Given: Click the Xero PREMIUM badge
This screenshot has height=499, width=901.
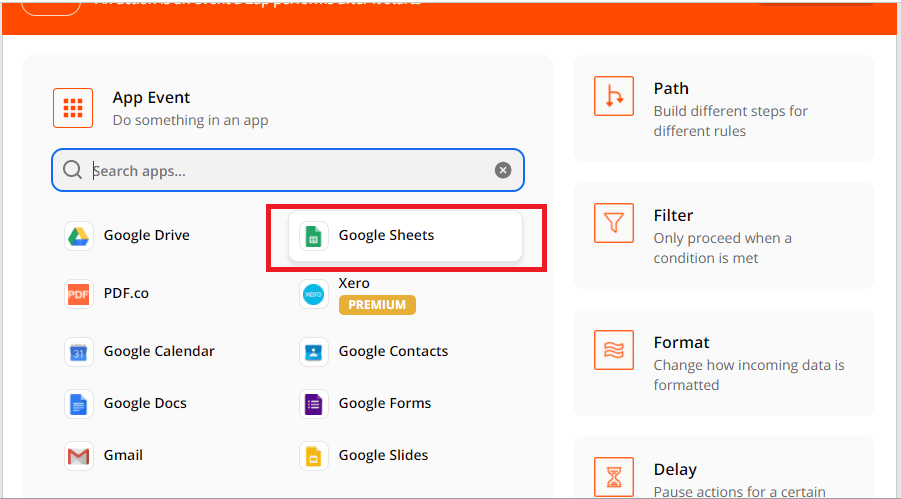Looking at the screenshot, I should 377,305.
